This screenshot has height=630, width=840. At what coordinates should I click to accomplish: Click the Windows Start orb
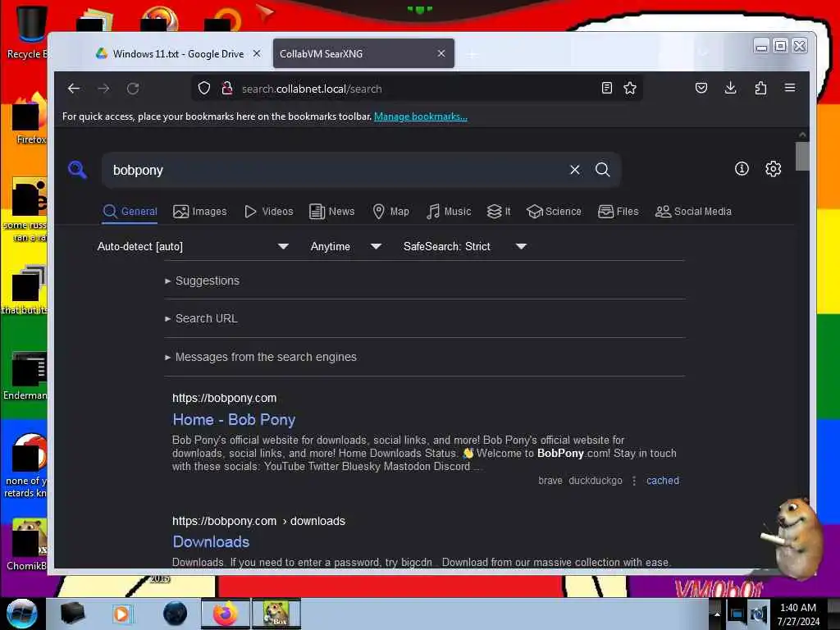pos(21,614)
